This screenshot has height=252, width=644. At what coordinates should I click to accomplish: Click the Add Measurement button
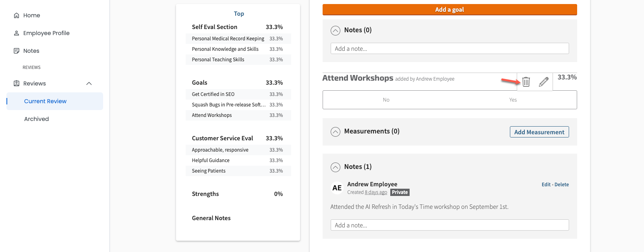click(x=539, y=132)
